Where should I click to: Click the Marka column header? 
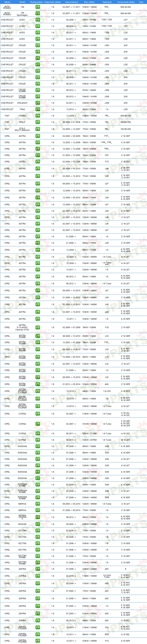(7, 2)
